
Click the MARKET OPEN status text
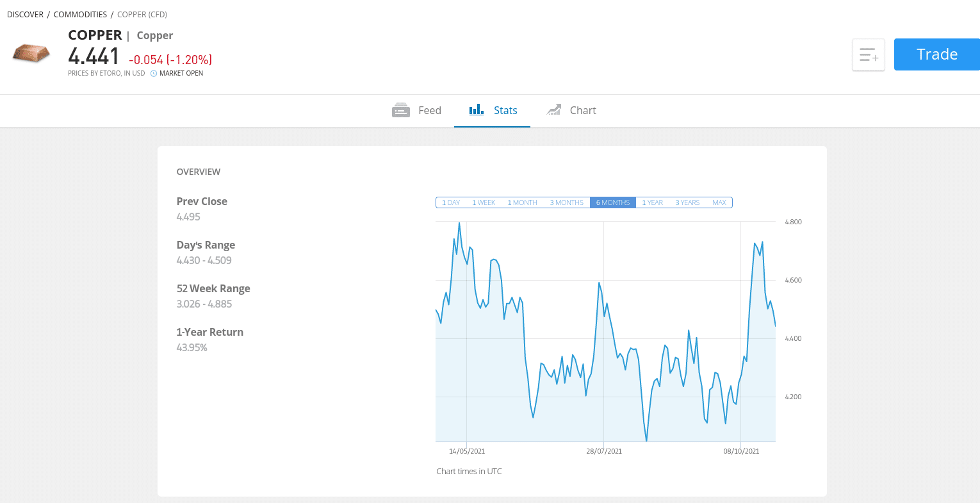(181, 74)
